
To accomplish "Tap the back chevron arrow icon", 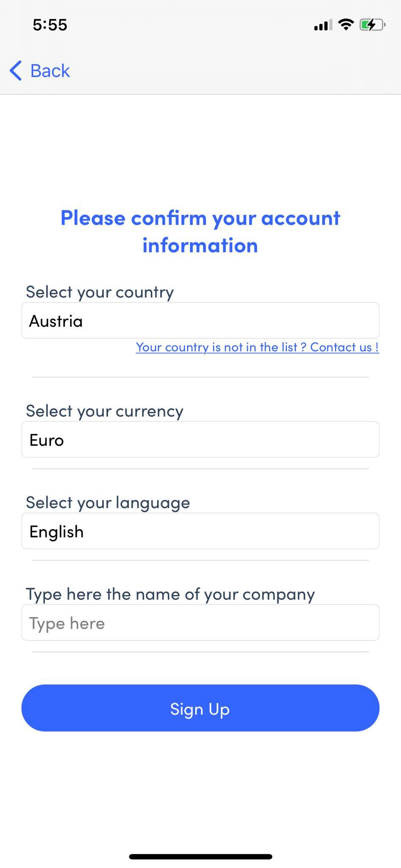I will pos(16,70).
